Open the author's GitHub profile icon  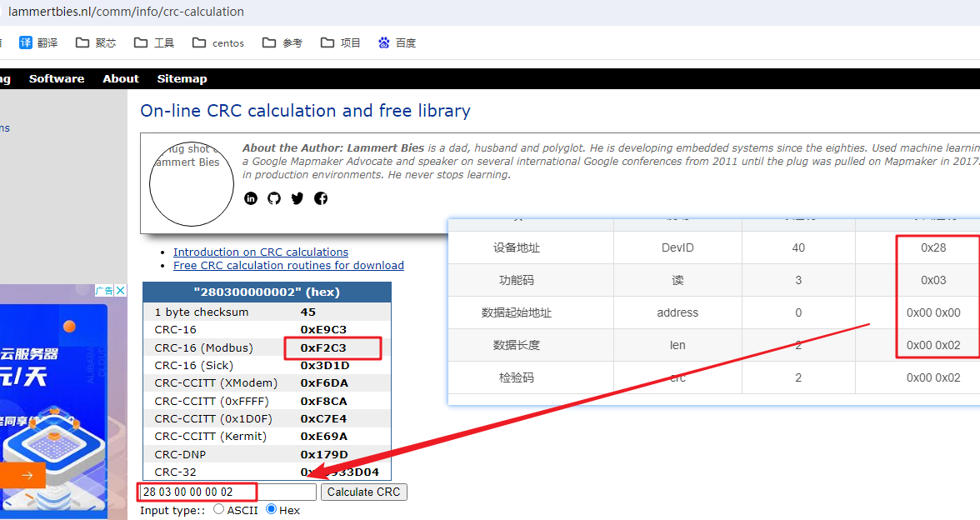click(273, 198)
